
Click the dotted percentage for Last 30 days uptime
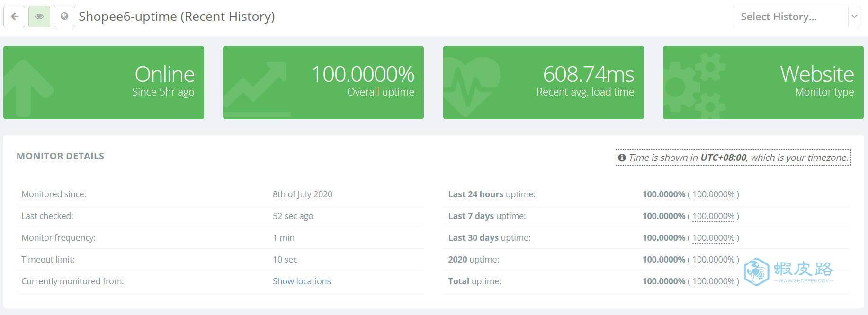(x=713, y=238)
